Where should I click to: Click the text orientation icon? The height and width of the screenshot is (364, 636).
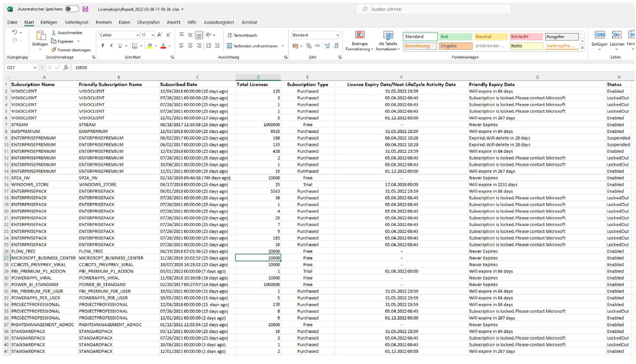point(209,35)
